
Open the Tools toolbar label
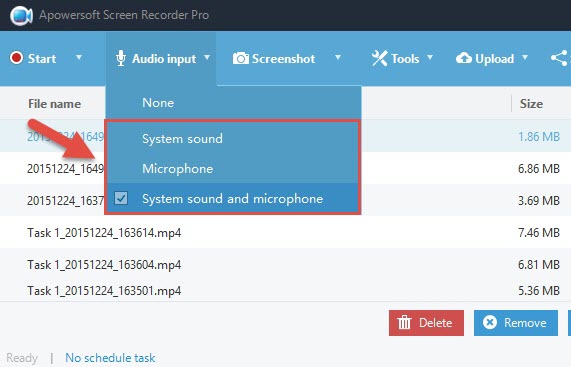tap(405, 59)
